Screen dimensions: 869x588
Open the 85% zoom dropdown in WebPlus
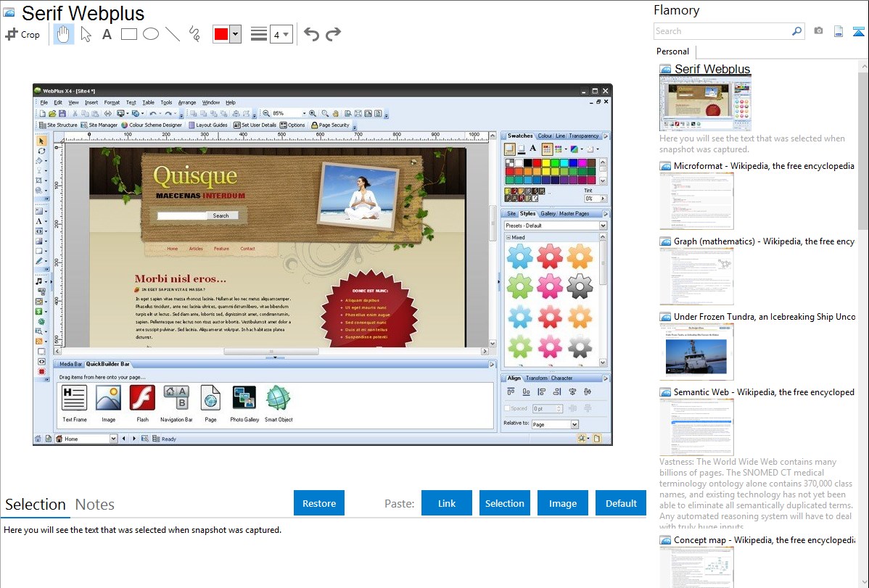coord(304,114)
